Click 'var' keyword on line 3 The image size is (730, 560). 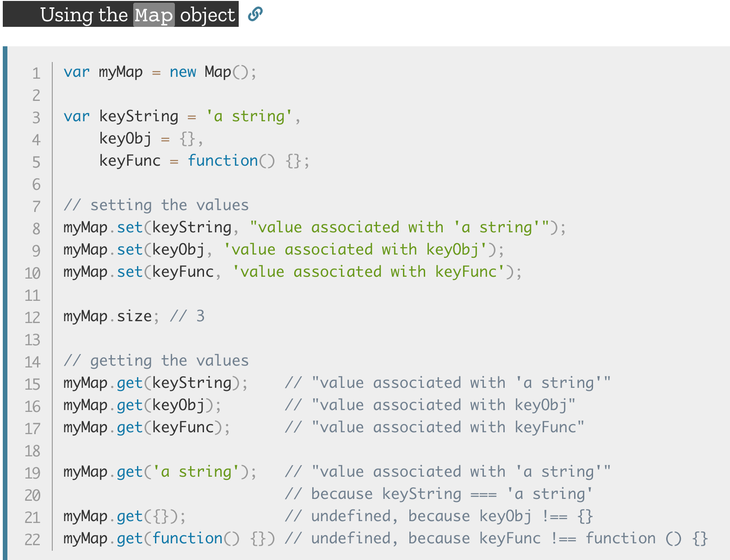[77, 116]
